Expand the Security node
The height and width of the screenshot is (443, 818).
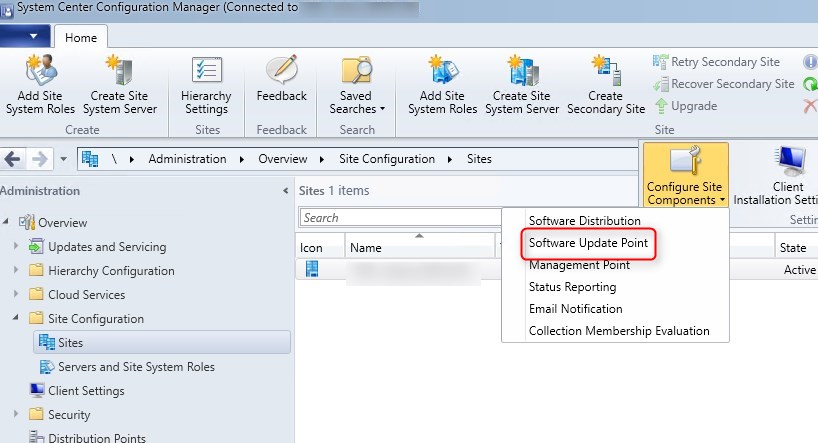[16, 414]
